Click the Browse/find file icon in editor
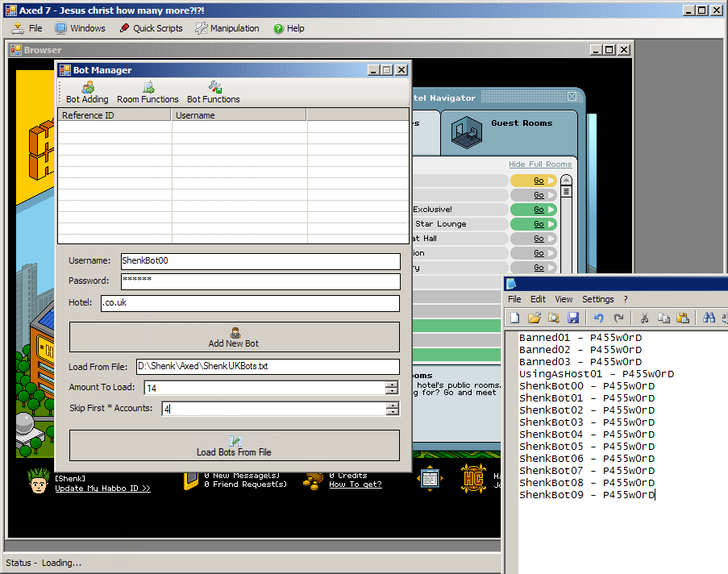The width and height of the screenshot is (728, 574). point(553,318)
